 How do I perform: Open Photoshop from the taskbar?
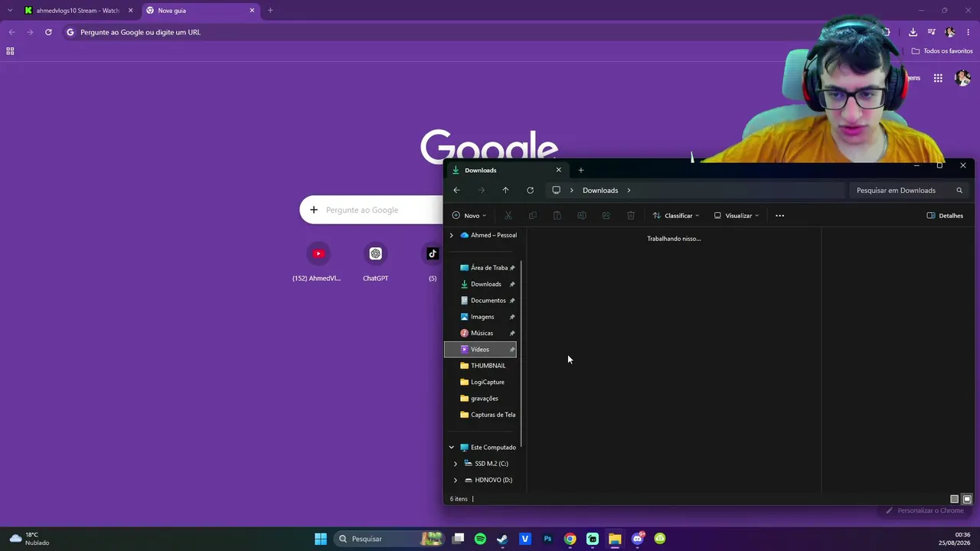tap(547, 539)
